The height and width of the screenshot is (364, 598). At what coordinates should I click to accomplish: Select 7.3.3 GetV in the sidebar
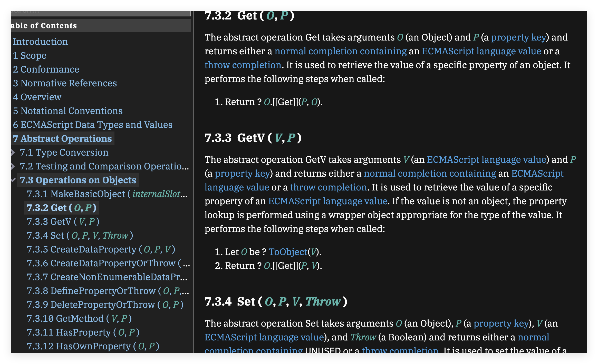click(63, 222)
